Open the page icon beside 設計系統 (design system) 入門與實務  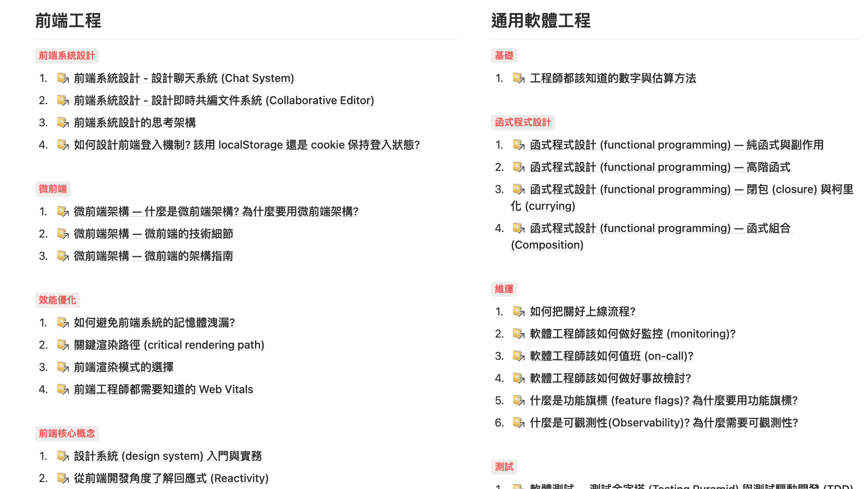tap(62, 456)
